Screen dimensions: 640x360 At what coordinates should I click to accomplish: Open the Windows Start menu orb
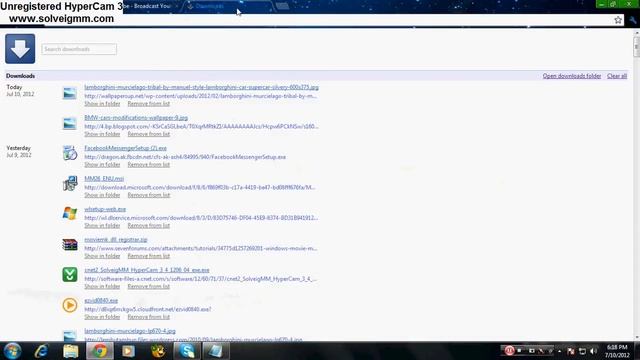pos(12,351)
